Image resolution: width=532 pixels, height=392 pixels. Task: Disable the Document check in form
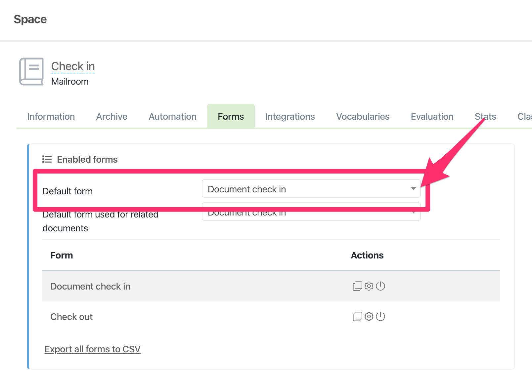click(380, 286)
